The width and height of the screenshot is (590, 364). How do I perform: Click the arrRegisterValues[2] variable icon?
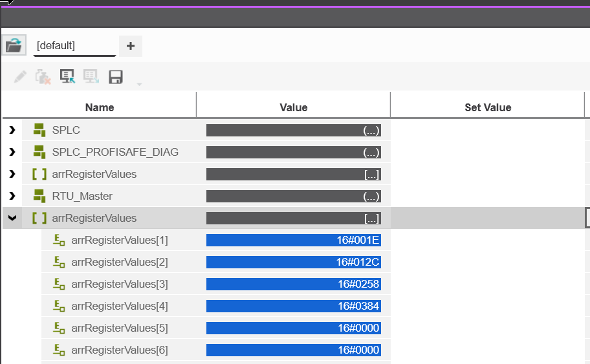[x=59, y=262]
